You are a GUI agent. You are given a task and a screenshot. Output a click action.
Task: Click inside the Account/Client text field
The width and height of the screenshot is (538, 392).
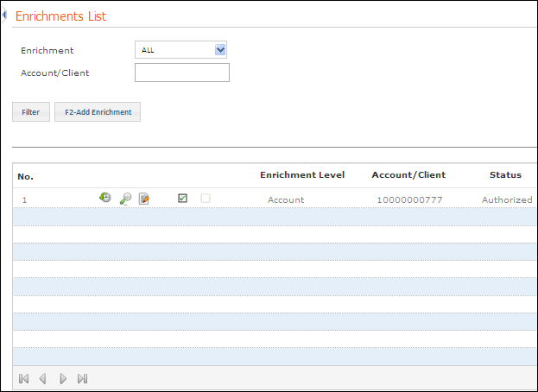pyautogui.click(x=182, y=73)
